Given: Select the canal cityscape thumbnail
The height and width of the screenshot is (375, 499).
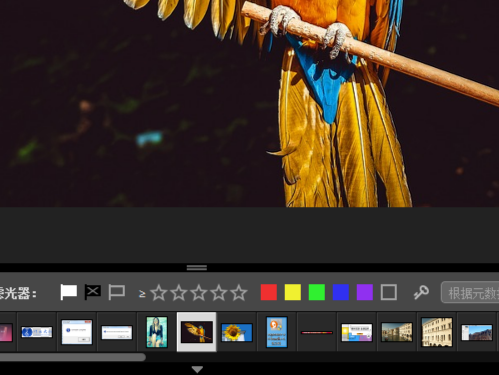Looking at the screenshot, I should coord(397,332).
